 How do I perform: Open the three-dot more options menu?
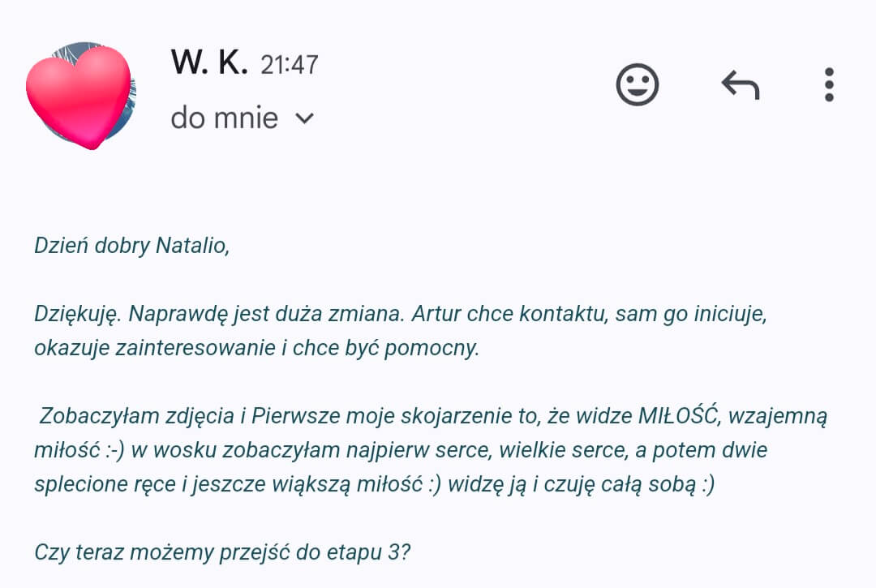point(828,84)
